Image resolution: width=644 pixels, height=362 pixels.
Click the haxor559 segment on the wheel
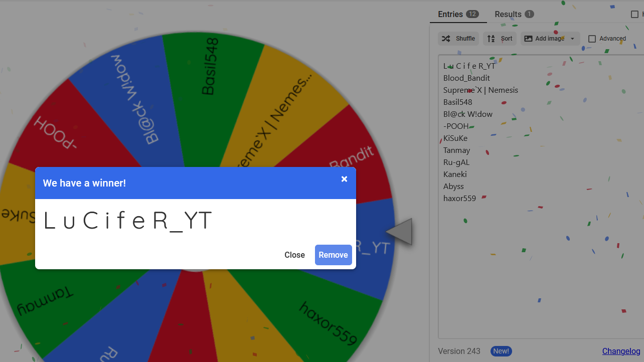326,321
